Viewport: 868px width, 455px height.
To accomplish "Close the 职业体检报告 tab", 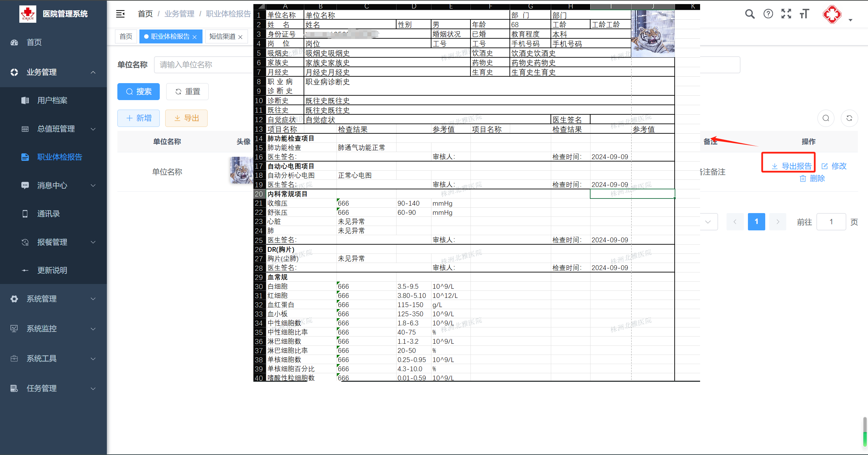I will [x=195, y=37].
